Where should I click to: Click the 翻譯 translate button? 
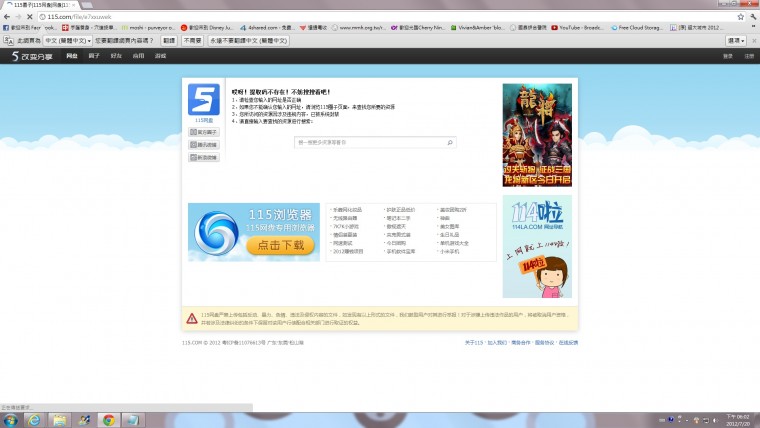tap(169, 41)
